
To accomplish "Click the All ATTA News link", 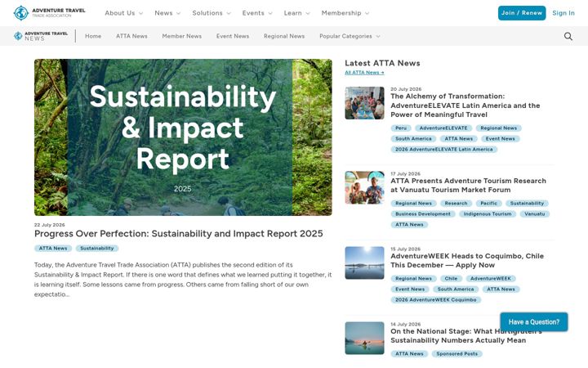I will pos(364,73).
